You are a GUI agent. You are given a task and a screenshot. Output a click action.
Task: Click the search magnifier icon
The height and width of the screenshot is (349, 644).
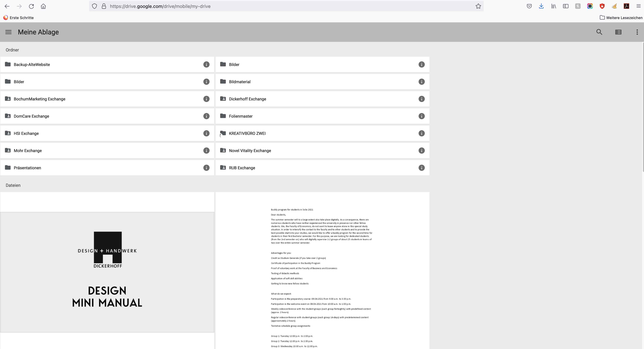(599, 32)
